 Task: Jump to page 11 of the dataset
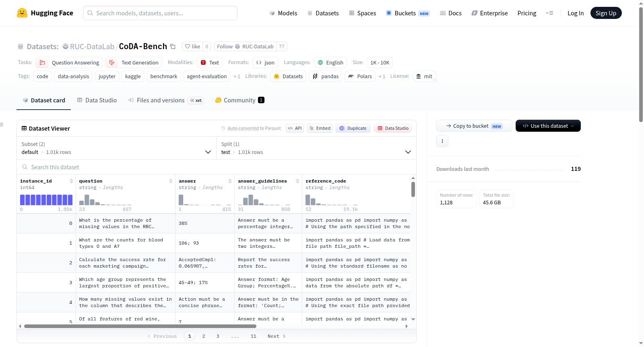pyautogui.click(x=253, y=336)
